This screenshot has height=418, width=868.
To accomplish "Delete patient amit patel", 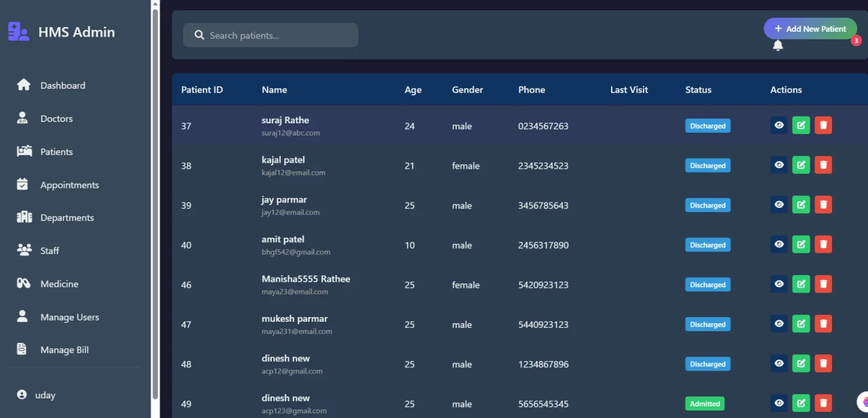I will coord(823,245).
